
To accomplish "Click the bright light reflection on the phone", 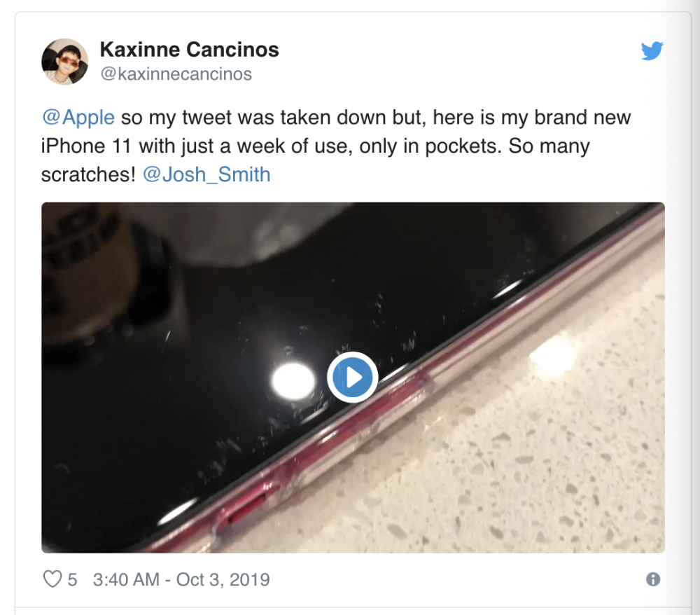I will pyautogui.click(x=293, y=381).
